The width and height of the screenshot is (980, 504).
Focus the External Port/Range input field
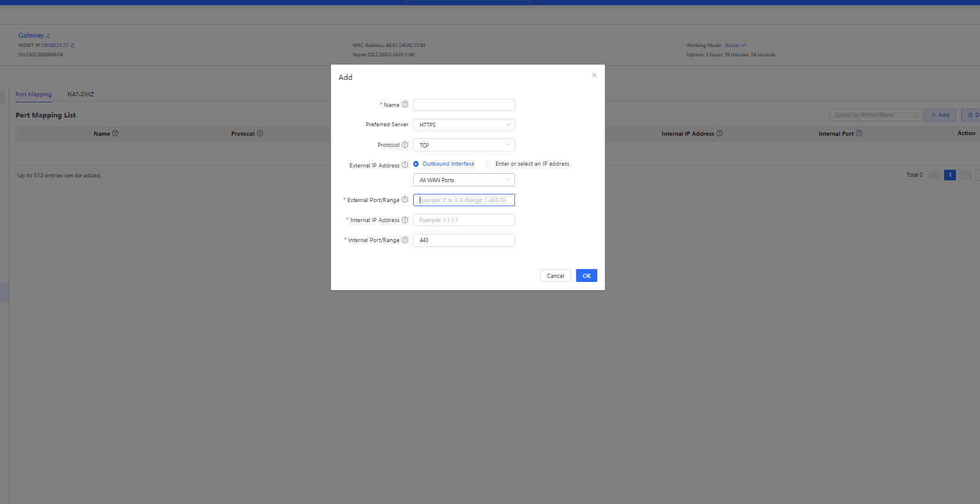[464, 200]
